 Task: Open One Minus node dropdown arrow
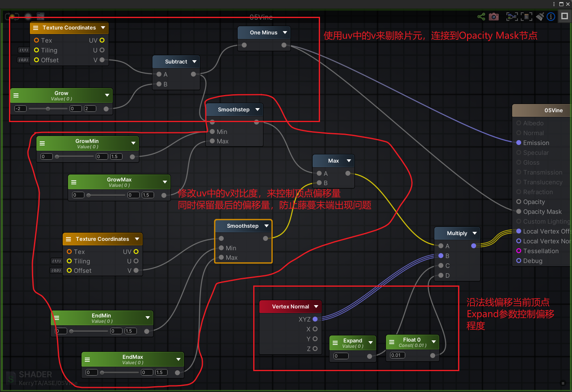pos(285,32)
